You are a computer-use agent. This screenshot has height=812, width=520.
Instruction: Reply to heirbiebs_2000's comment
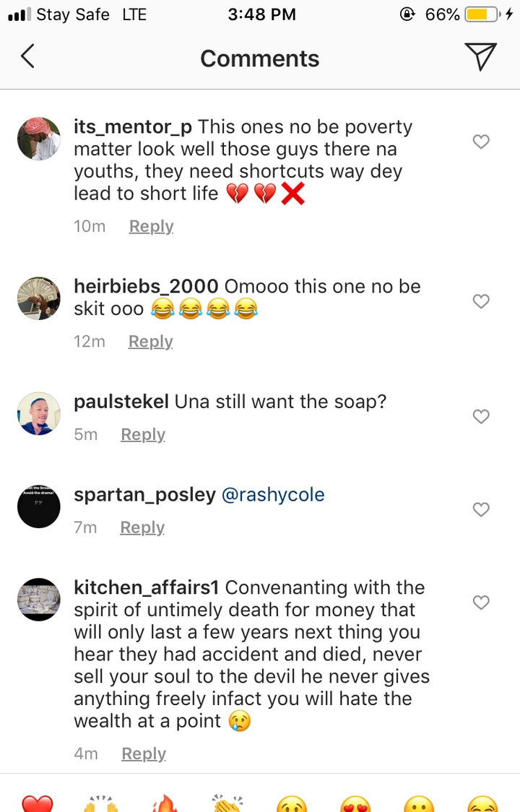pyautogui.click(x=150, y=341)
